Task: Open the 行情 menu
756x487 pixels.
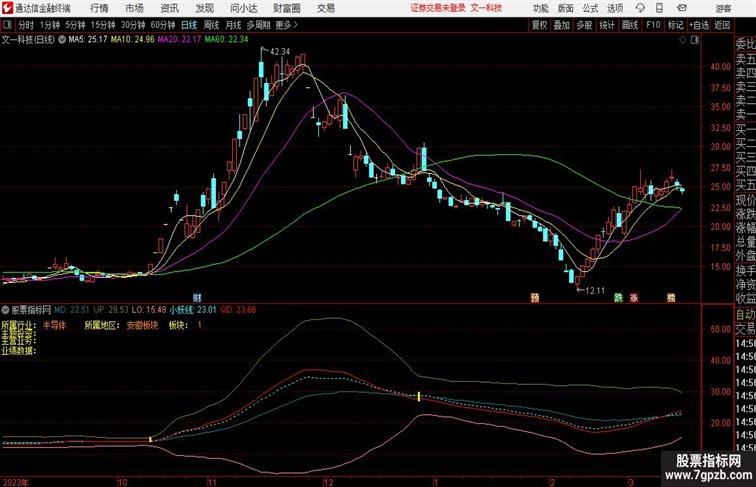Action: [x=99, y=8]
